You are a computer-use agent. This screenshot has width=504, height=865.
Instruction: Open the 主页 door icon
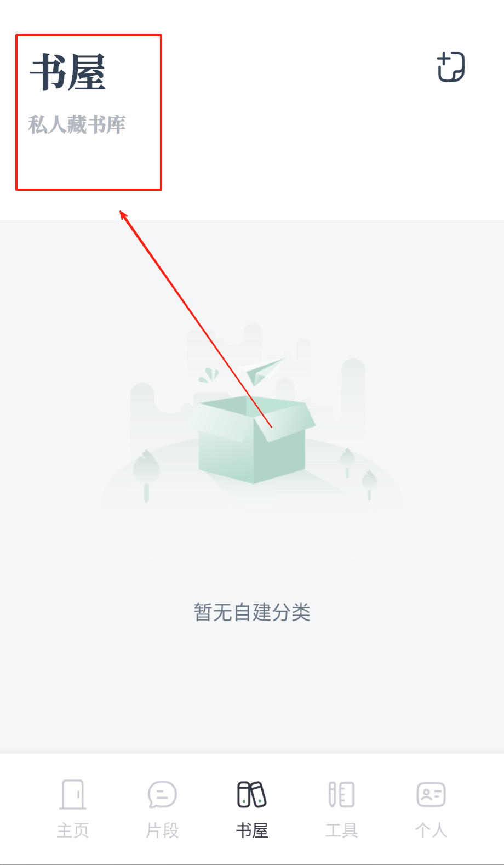coord(73,794)
